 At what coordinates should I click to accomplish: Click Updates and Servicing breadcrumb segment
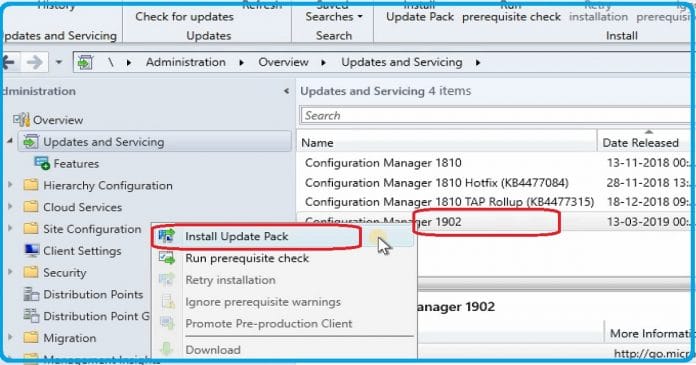(402, 62)
